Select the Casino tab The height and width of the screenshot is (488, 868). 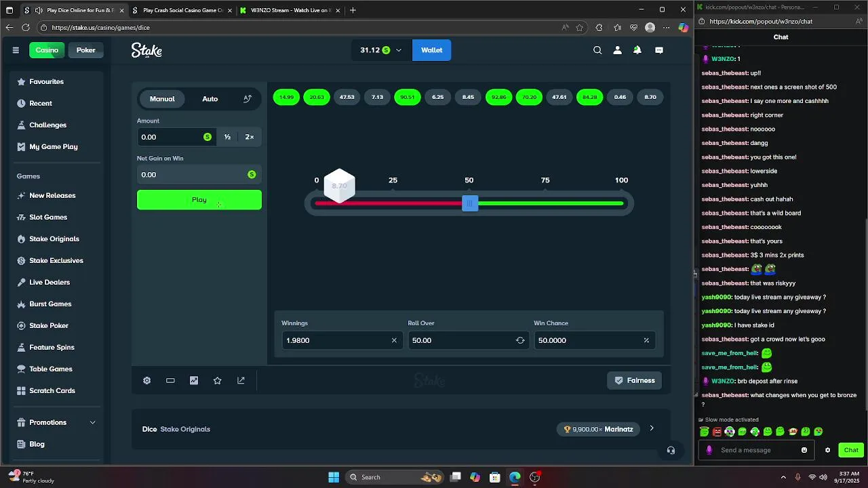pos(47,50)
